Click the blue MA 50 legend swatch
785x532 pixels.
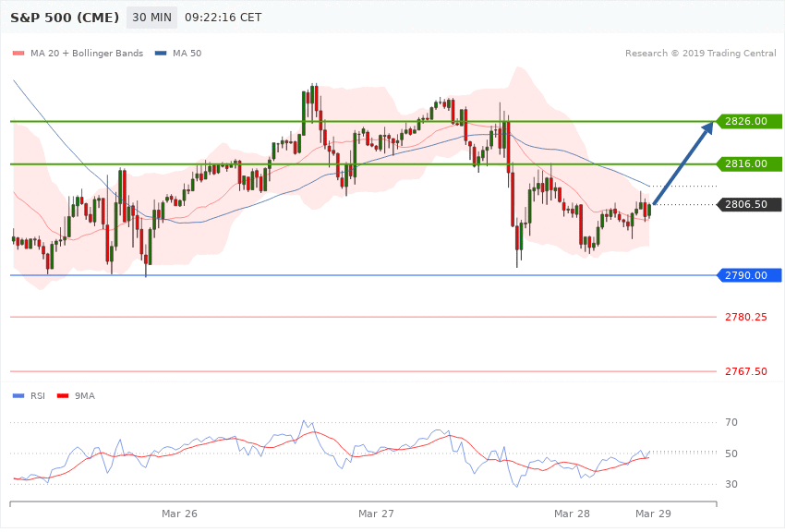(161, 53)
